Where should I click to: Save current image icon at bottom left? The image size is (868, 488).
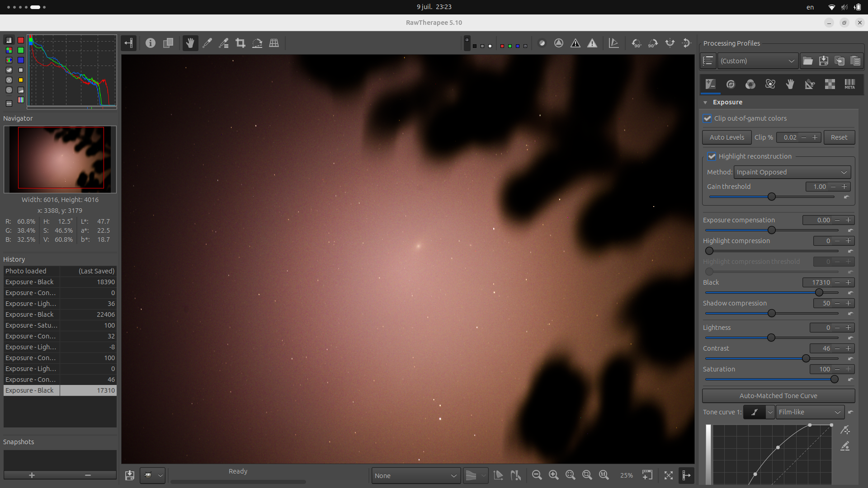pos(130,475)
